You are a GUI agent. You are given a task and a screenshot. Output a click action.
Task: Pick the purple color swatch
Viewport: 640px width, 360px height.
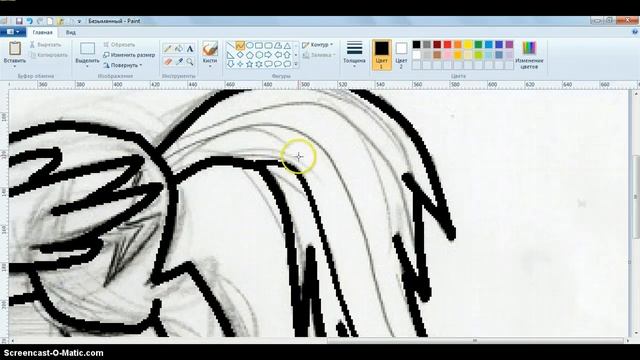click(509, 44)
